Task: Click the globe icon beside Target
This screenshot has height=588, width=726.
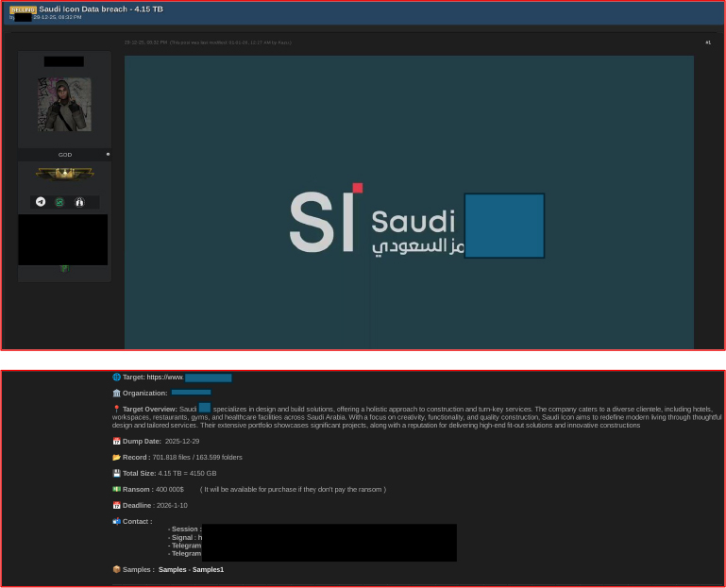Action: [x=116, y=378]
